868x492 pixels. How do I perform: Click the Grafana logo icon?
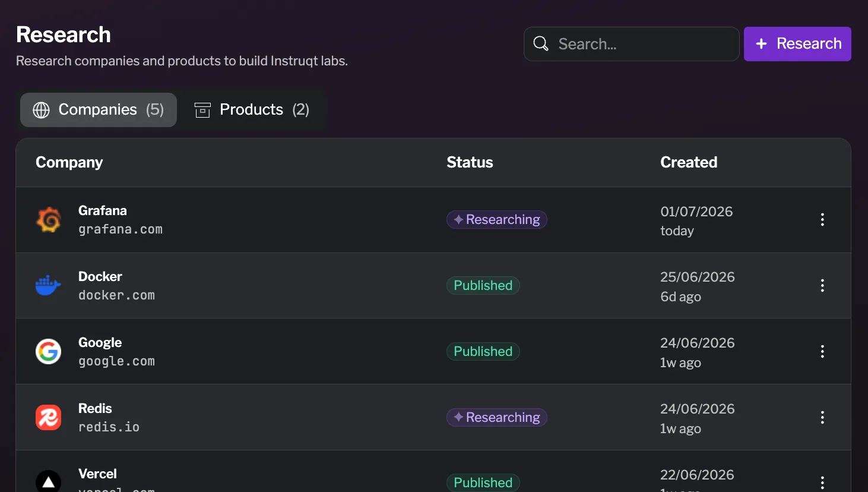click(48, 220)
